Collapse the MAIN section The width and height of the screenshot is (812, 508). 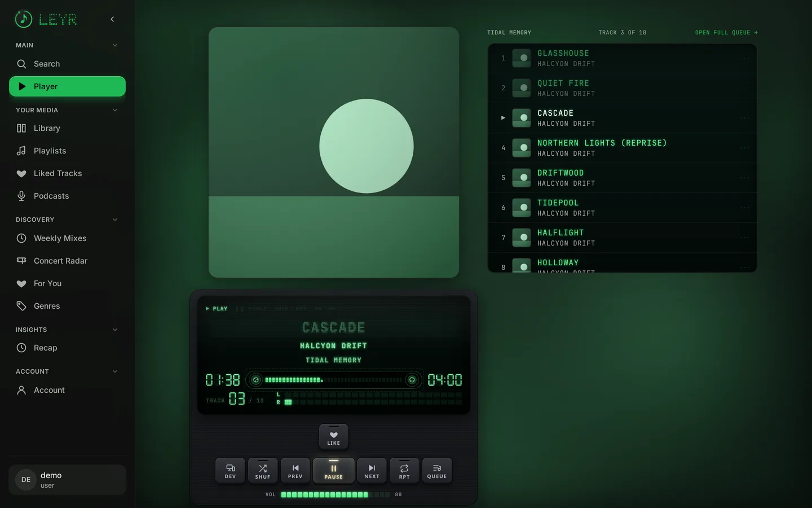coord(115,45)
